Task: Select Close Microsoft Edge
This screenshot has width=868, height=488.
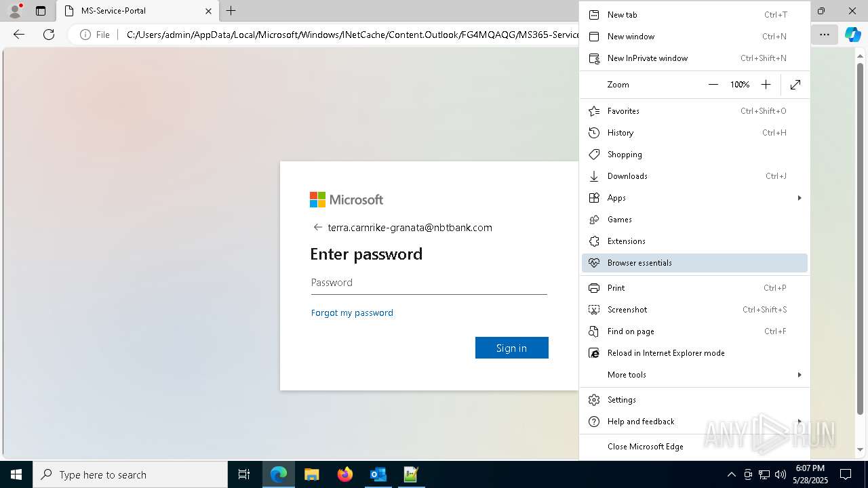Action: (694, 447)
